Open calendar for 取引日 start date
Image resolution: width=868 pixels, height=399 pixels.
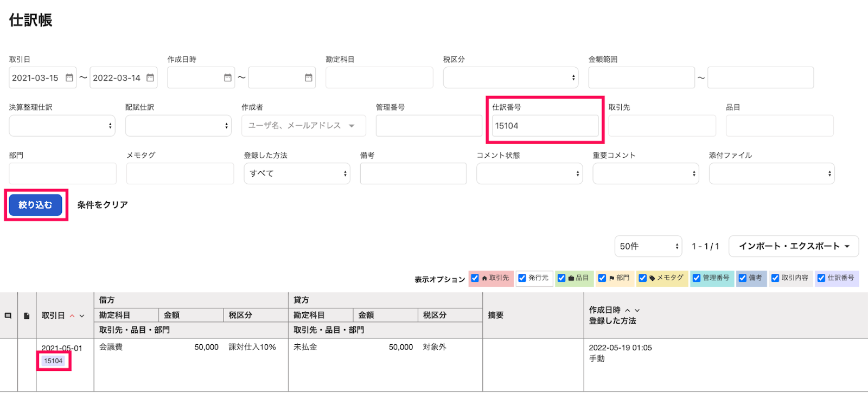[x=69, y=78]
